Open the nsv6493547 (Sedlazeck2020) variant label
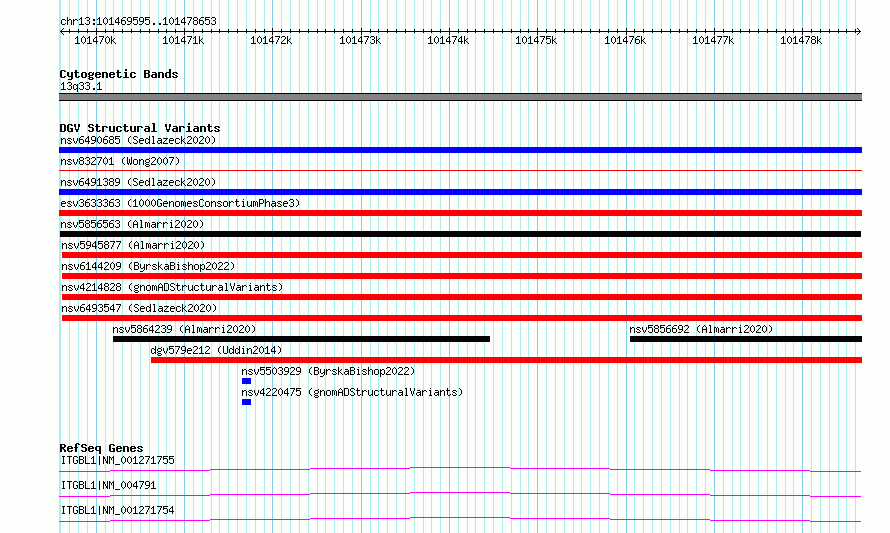 [x=139, y=308]
